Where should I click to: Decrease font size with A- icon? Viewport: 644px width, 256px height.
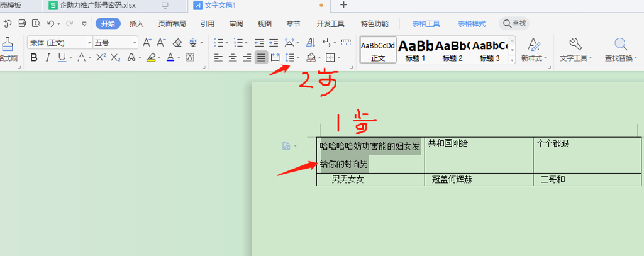tap(162, 42)
